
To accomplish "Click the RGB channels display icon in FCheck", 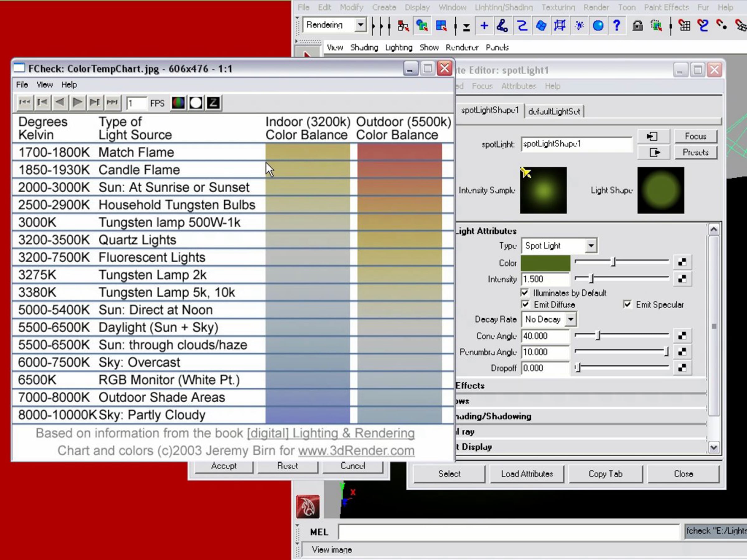I will click(x=178, y=103).
